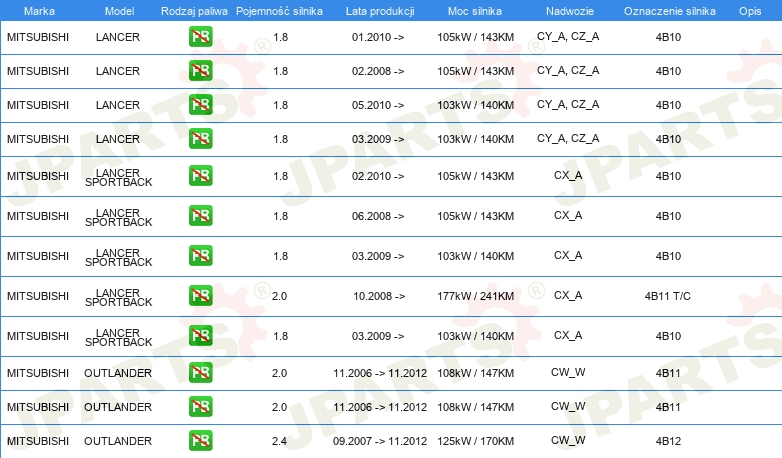Select the production date 02.2008 -> cell

click(x=378, y=71)
